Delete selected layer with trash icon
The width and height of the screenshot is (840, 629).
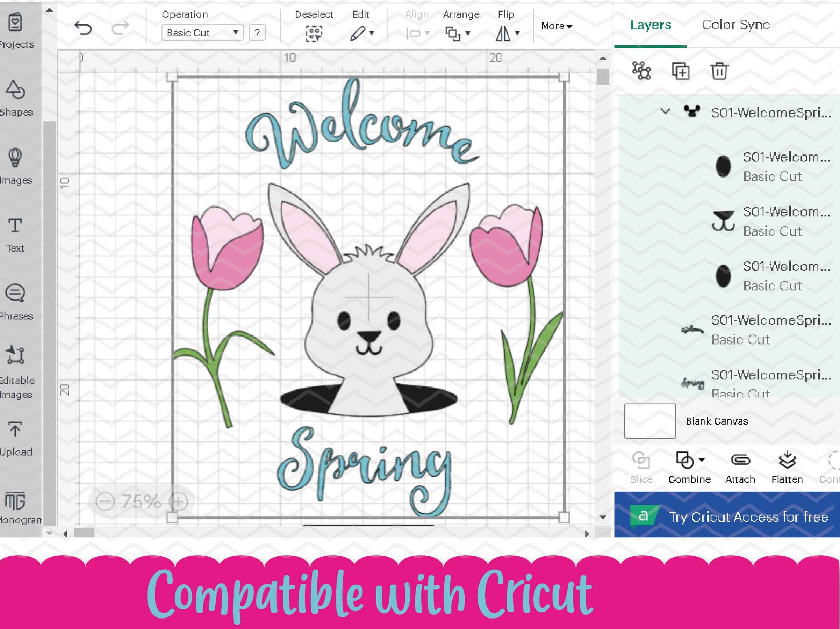point(720,71)
